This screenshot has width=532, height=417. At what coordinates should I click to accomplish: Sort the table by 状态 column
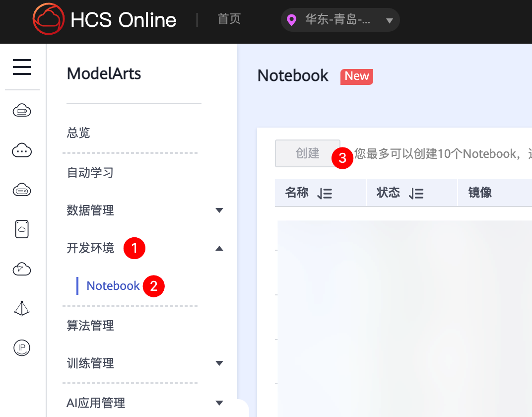(x=416, y=194)
